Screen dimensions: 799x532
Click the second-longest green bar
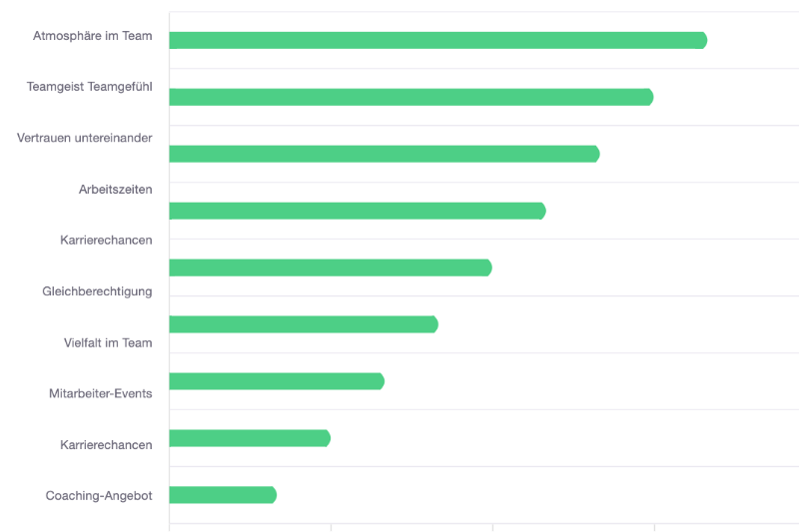click(411, 97)
